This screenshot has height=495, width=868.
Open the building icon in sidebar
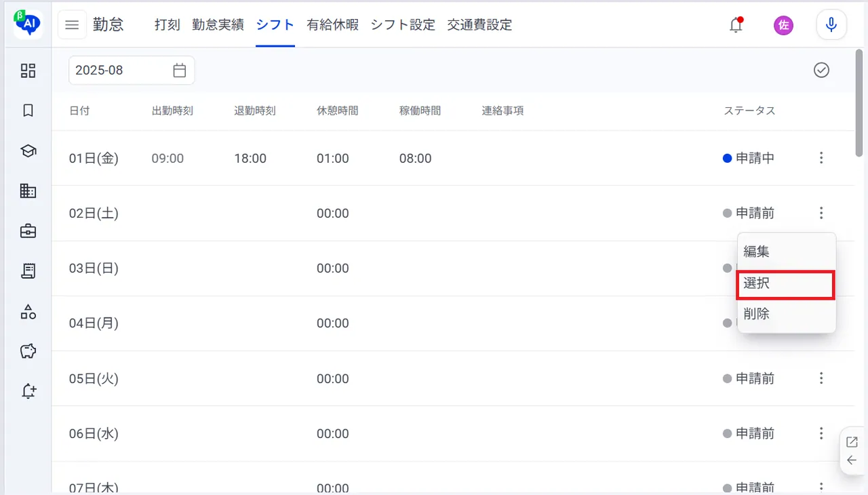28,191
